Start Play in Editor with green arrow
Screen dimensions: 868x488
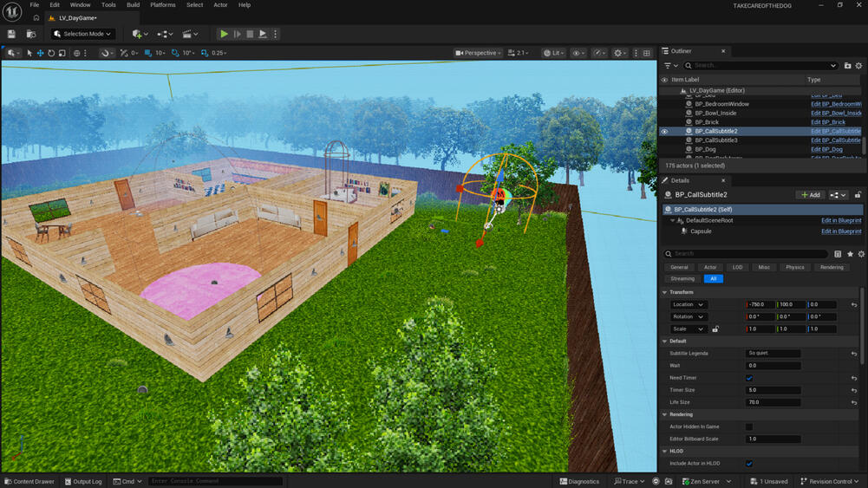tap(225, 35)
